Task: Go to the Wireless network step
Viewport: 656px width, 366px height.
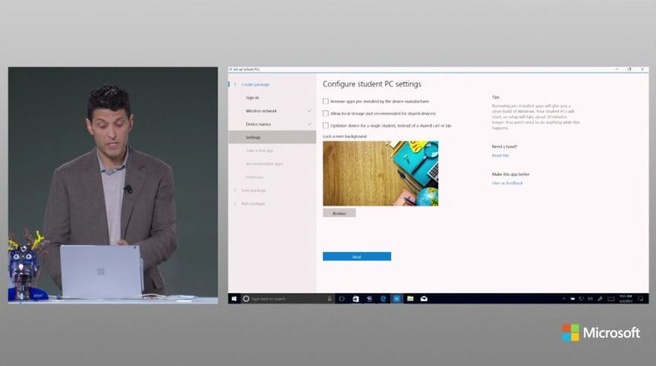Action: 261,111
